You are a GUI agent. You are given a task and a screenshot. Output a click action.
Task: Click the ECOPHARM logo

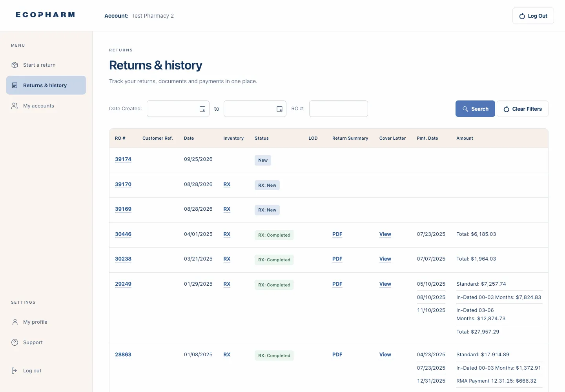[x=45, y=15]
